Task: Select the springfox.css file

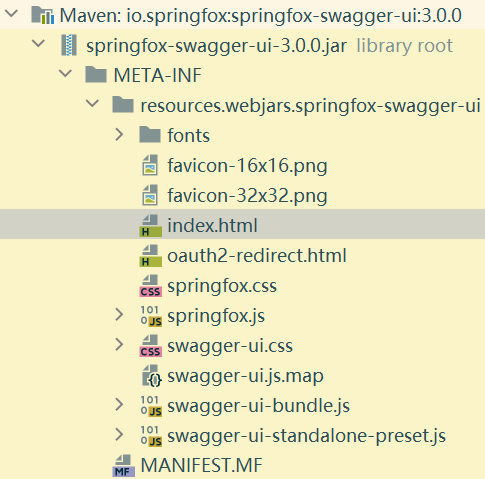Action: tap(222, 286)
